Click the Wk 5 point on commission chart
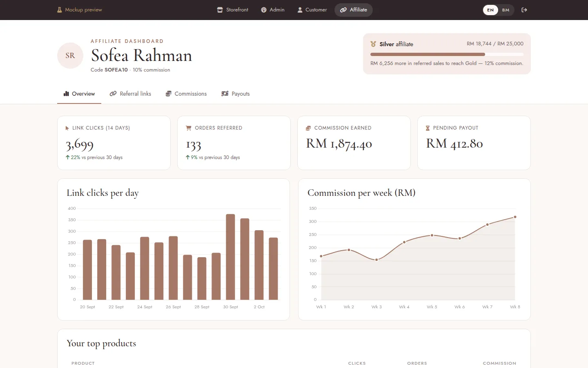Screen dimensions: 588x368 point(432,235)
